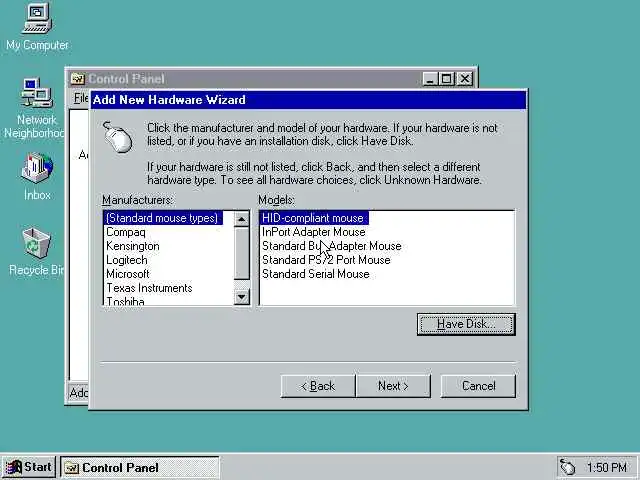Image resolution: width=640 pixels, height=480 pixels.
Task: Choose Logitech as the manufacturer
Action: [127, 260]
